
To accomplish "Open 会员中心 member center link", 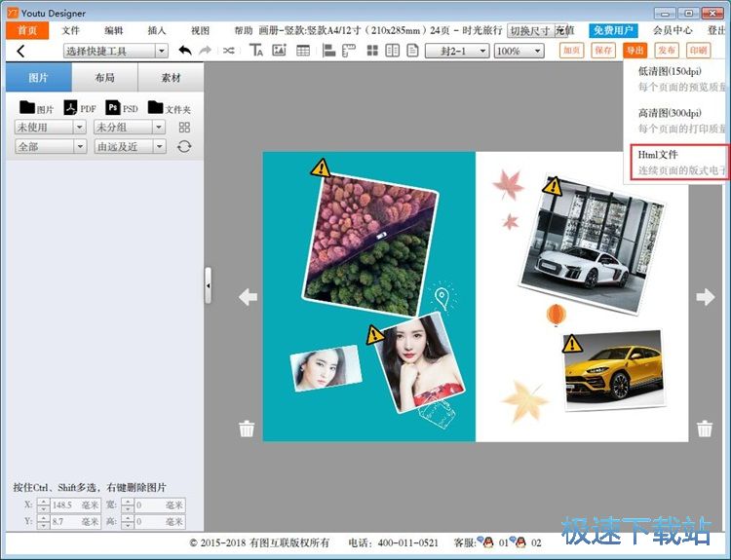I will 673,31.
